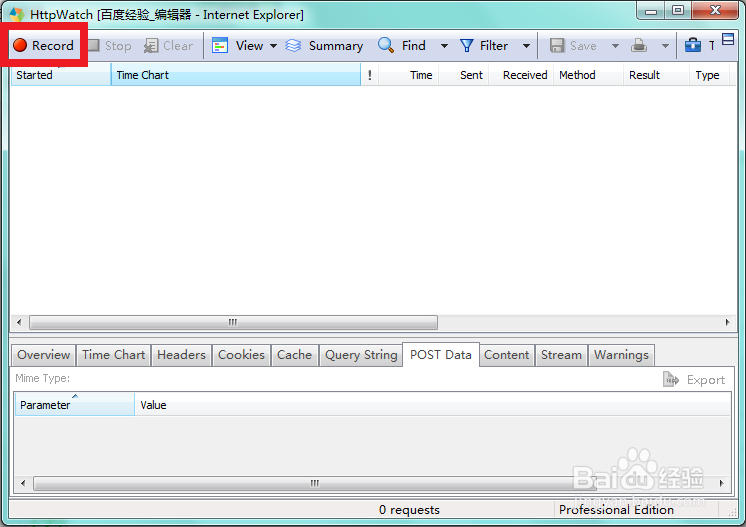Sort by the Method column header

click(x=589, y=75)
